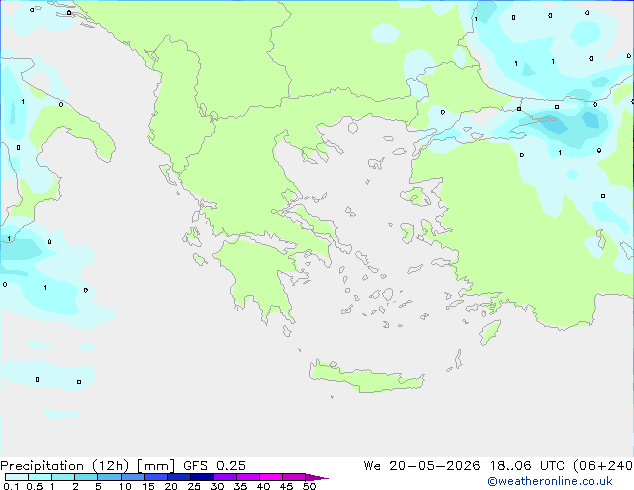Click the purple arrow tip of the legend

pos(317,477)
